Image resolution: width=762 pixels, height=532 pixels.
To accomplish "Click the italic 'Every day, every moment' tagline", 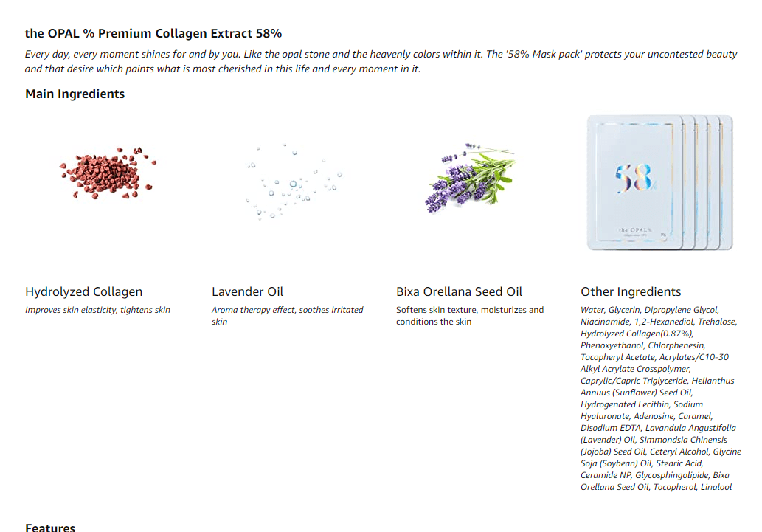I will pyautogui.click(x=381, y=61).
